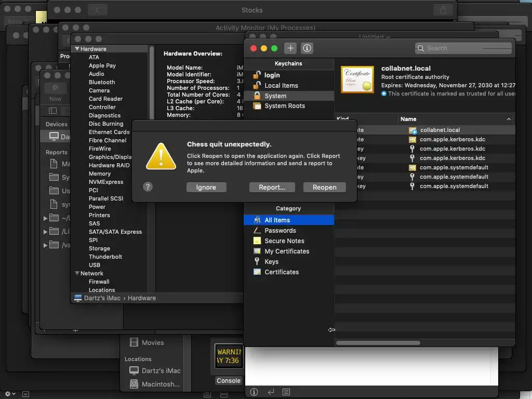Expand the ~/L folder in Console reports
532x399 pixels.
[46, 218]
